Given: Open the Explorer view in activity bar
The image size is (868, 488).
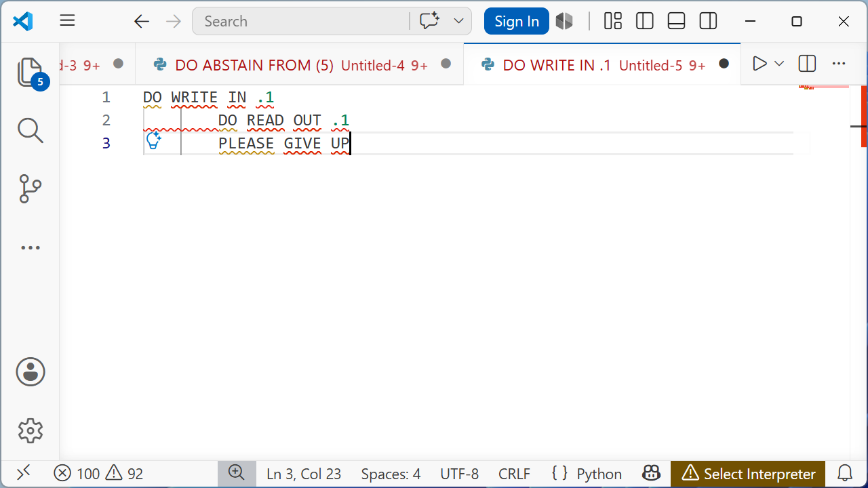Looking at the screenshot, I should 31,72.
